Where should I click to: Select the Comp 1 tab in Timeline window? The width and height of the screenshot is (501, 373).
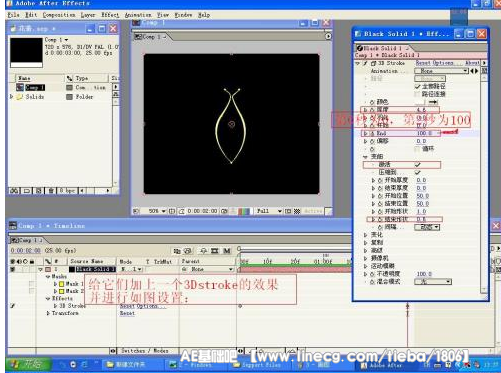pos(27,240)
